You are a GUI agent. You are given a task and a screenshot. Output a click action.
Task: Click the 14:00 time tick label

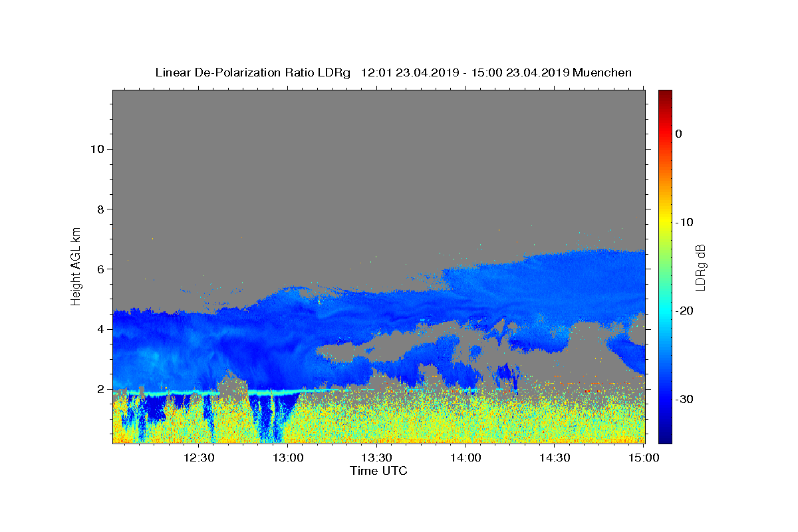coord(465,458)
